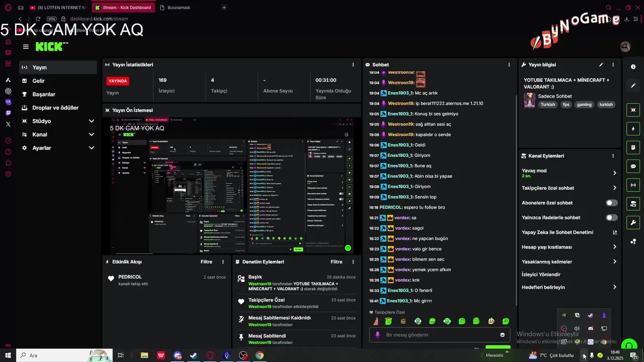The image size is (644, 362).
Task: Click İzleyici Yönlendir action
Action: [541, 275]
